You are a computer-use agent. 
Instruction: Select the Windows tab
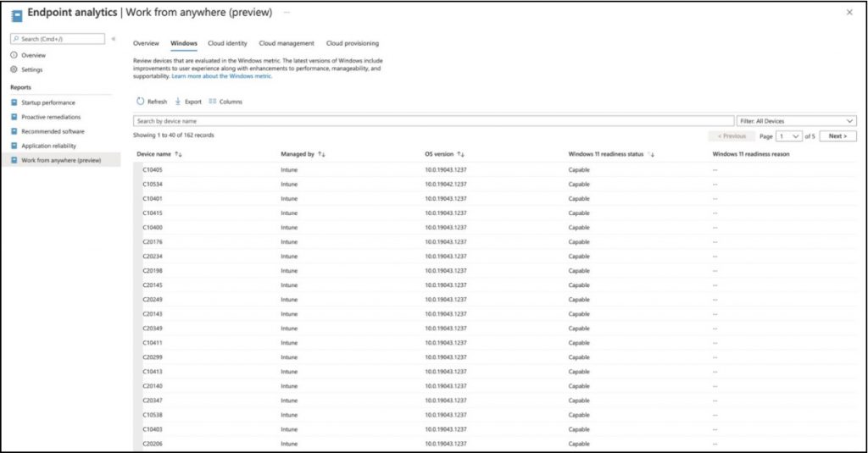coord(184,43)
